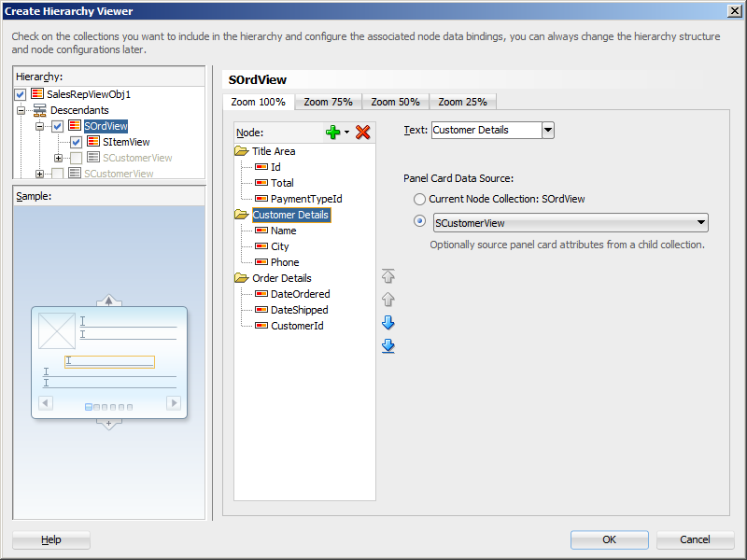Expand the nested SCustomerView node under SOrdView
Screen dimensions: 747x560
58,158
